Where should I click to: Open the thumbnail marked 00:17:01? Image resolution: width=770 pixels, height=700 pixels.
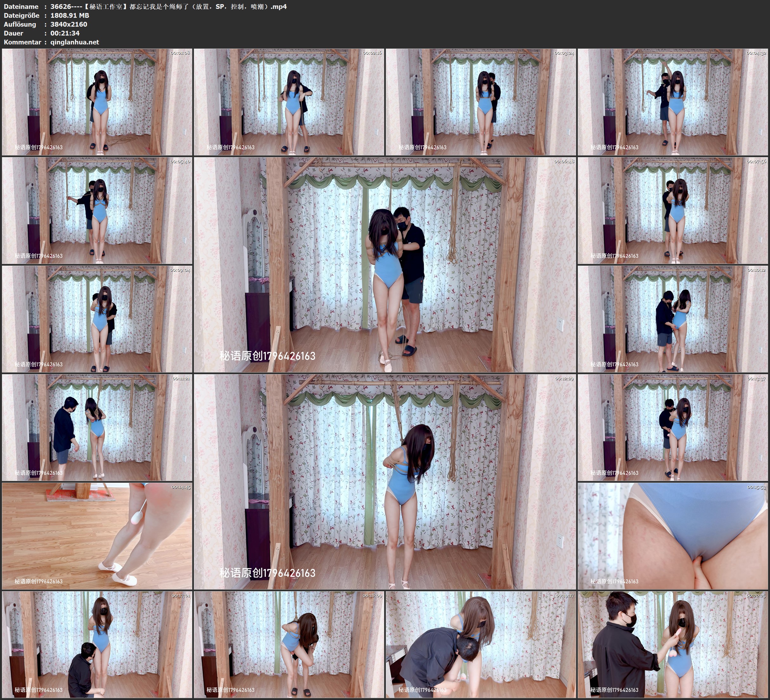pyautogui.click(x=97, y=644)
